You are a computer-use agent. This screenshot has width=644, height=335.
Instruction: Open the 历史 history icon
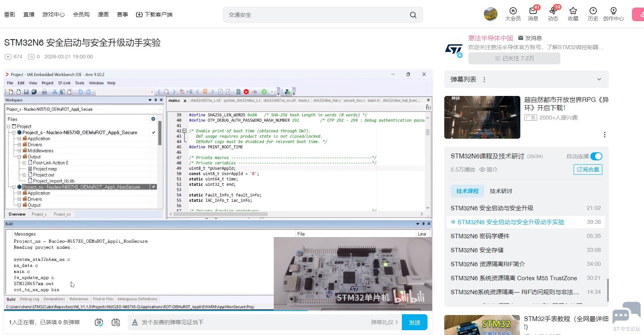593,14
